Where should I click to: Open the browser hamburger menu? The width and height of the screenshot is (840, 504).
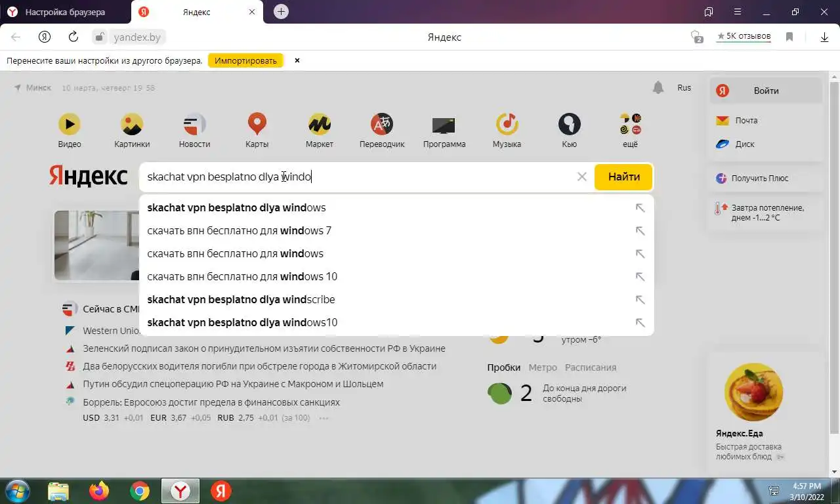[x=738, y=12]
